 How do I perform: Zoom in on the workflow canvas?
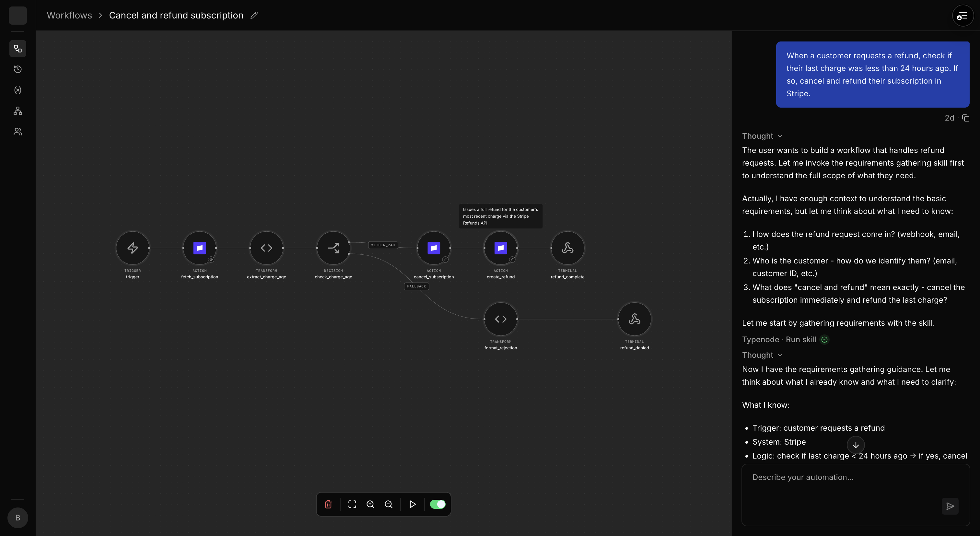(x=370, y=504)
